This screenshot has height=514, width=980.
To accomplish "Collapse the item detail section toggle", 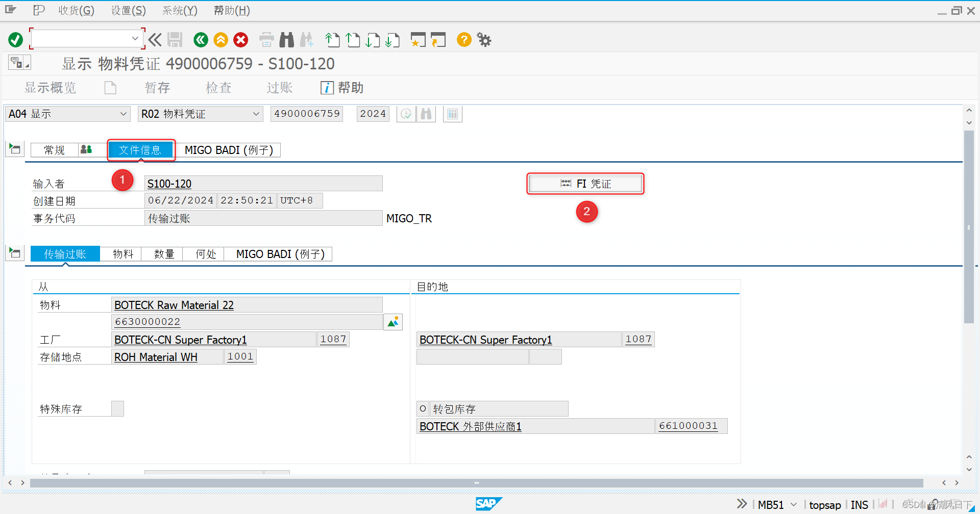I will coord(15,253).
